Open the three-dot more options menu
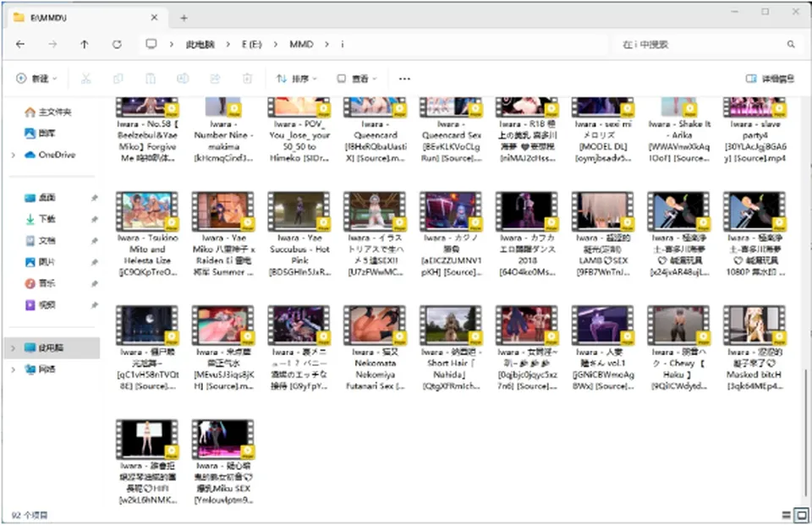Screen dimensions: 812x525 (x=404, y=79)
